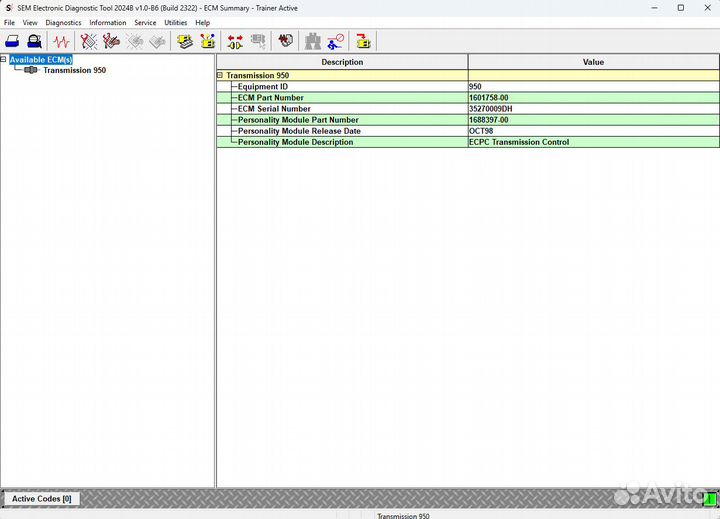
Task: Click the Value column header
Action: click(593, 62)
